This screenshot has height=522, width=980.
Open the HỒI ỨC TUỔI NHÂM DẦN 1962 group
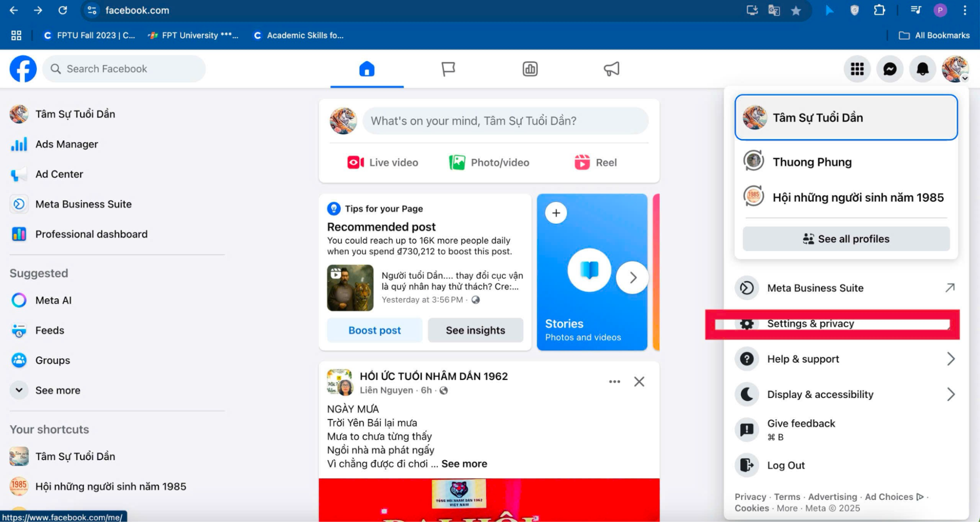pos(433,376)
